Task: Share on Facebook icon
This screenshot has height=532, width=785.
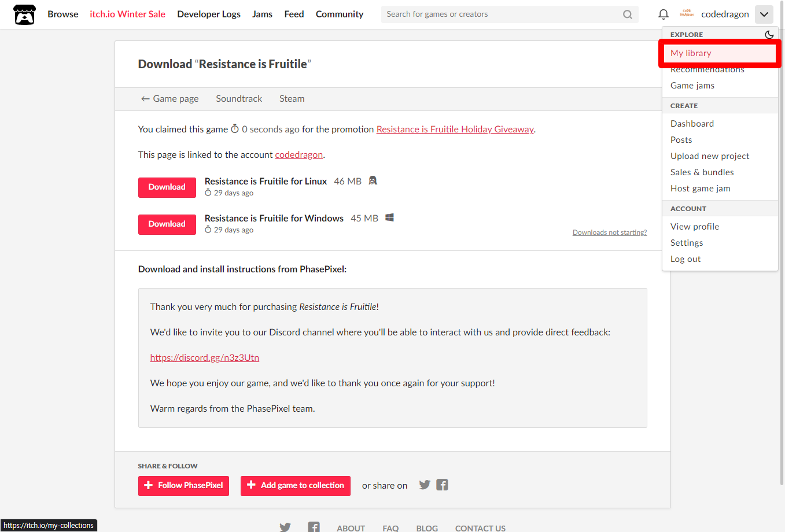Action: [442, 485]
